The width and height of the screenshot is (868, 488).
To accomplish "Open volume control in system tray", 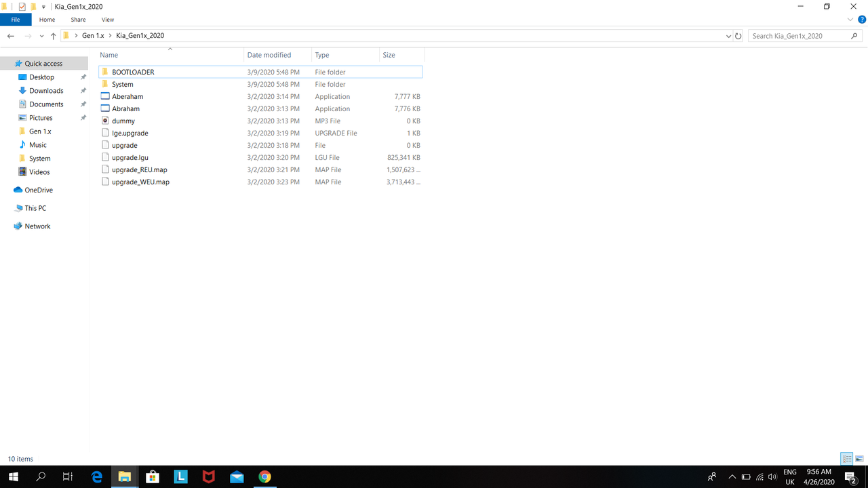I will coord(772,476).
